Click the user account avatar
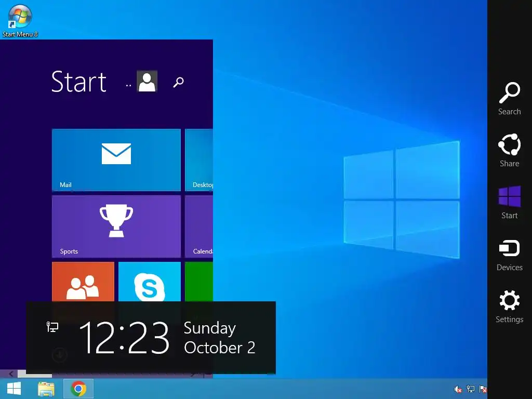 [x=147, y=81]
